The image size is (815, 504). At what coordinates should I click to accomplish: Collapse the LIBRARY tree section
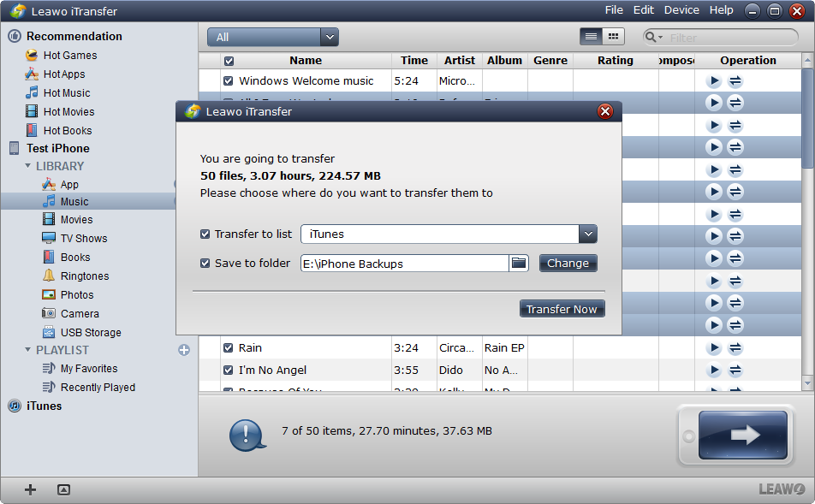[x=28, y=166]
